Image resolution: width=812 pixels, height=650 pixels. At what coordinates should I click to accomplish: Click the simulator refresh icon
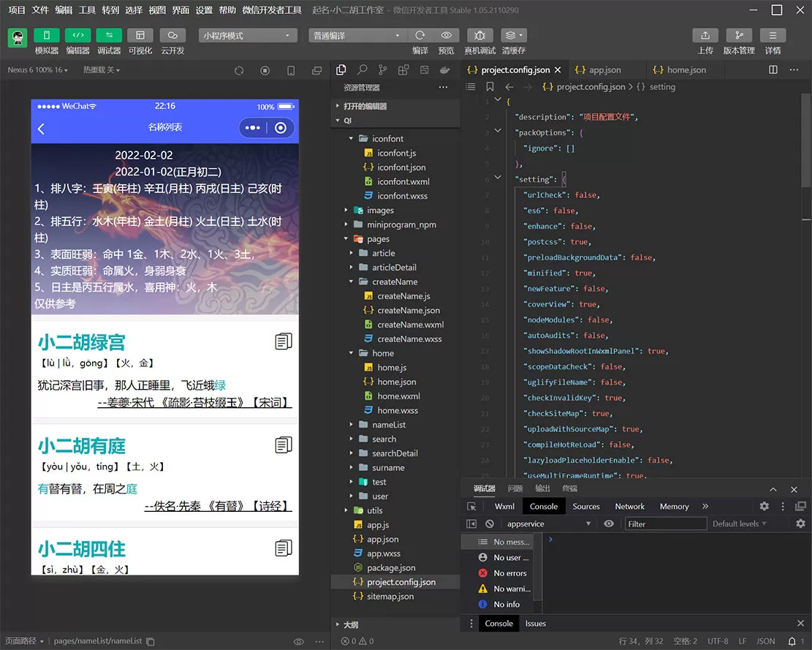tap(239, 70)
